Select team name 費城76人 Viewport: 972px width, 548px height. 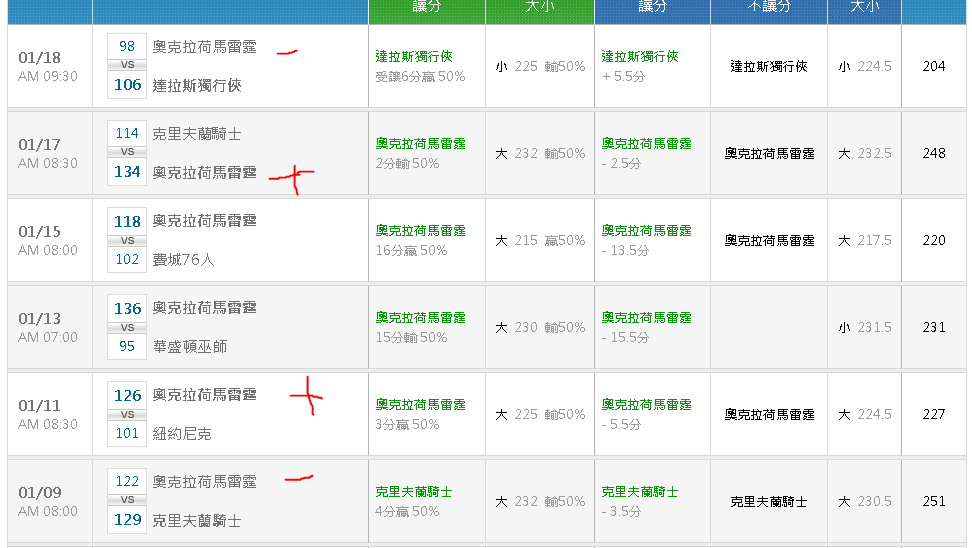[x=183, y=260]
